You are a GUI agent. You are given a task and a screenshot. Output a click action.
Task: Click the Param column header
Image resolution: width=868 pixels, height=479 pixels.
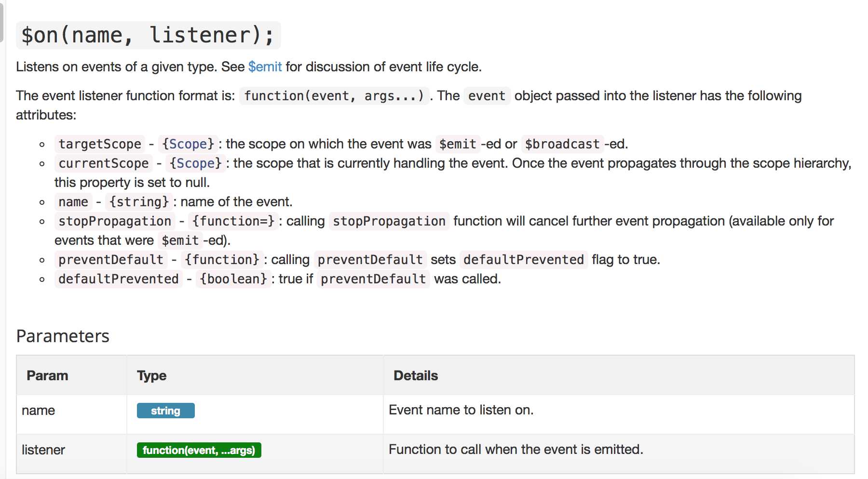[x=47, y=375]
